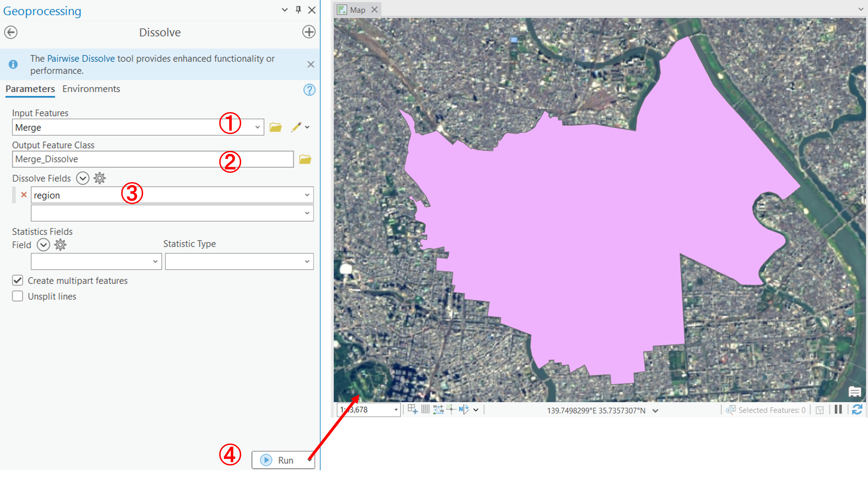Open the map pop-up list icon
This screenshot has width=868, height=480.
[x=855, y=392]
